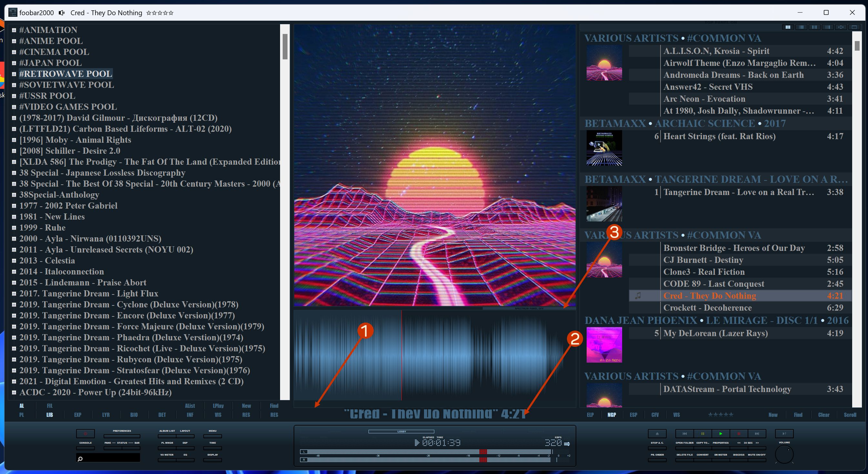This screenshot has height=474, width=868.
Task: Skip to next track icon
Action: coord(757,434)
